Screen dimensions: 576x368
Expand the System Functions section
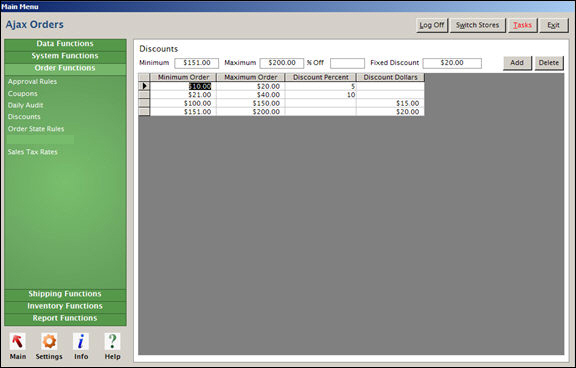tap(65, 56)
